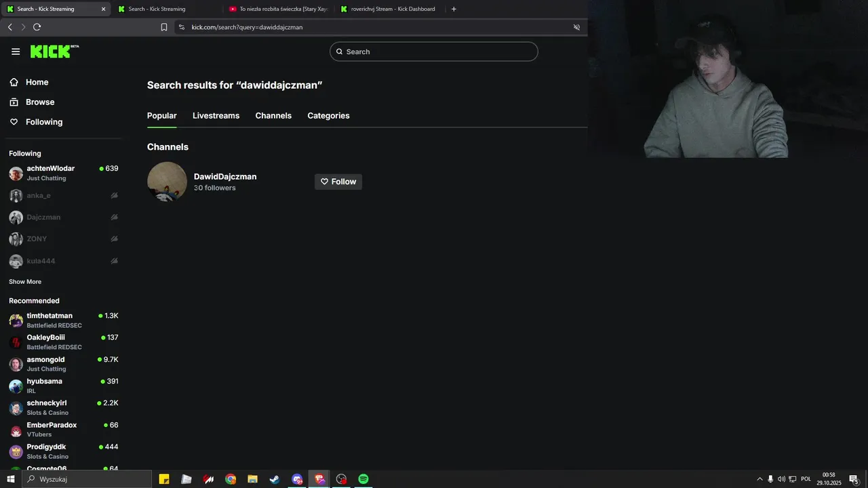The height and width of the screenshot is (488, 868).
Task: Click timthetatman's 1.3K viewer count
Action: click(111, 316)
